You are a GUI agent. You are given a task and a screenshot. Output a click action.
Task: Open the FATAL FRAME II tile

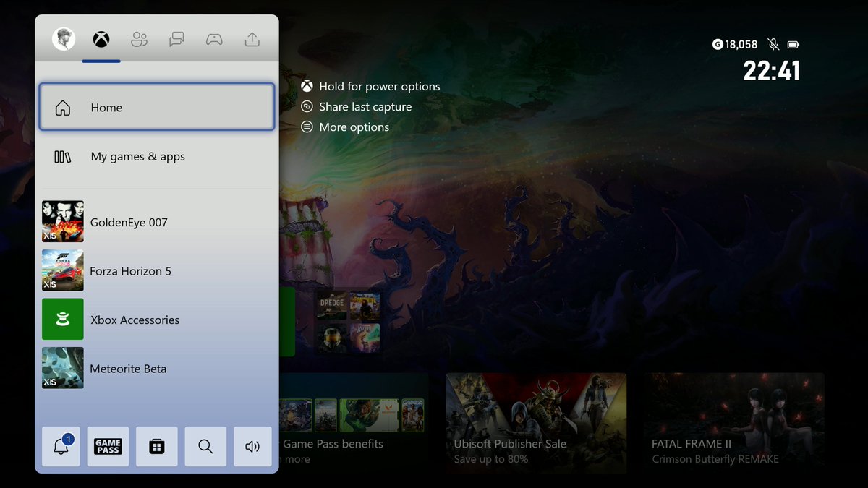734,423
